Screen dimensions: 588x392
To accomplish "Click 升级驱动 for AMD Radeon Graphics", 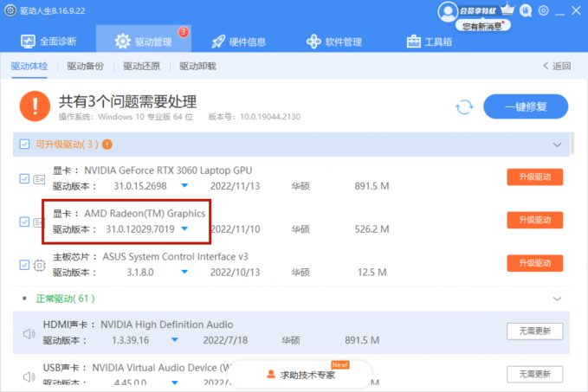I will tap(535, 220).
